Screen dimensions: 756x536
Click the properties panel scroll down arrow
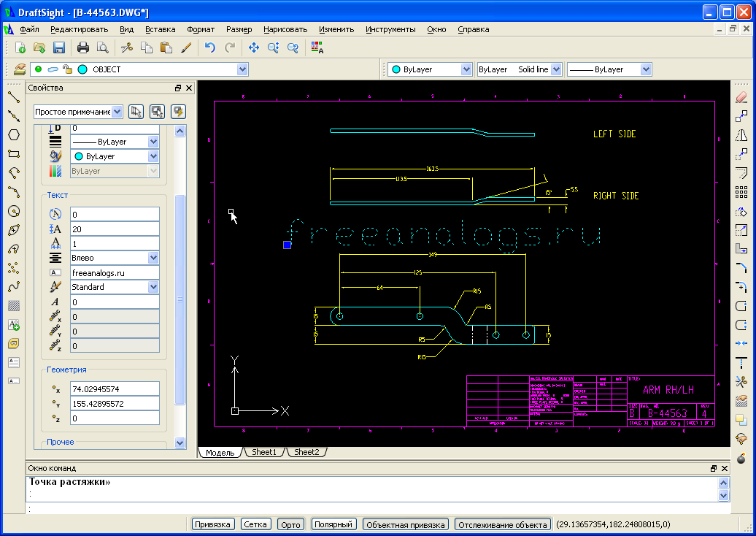coord(180,443)
